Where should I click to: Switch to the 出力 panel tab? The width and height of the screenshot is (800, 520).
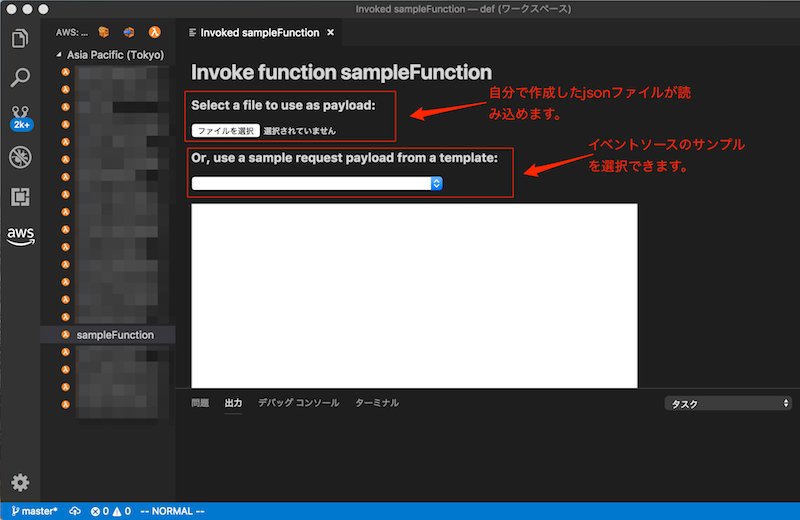[233, 403]
